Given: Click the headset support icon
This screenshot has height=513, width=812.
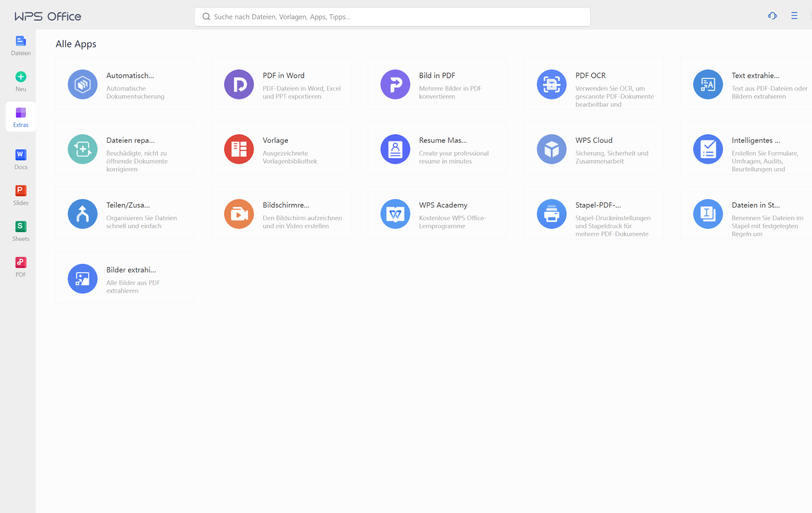Looking at the screenshot, I should tap(772, 16).
